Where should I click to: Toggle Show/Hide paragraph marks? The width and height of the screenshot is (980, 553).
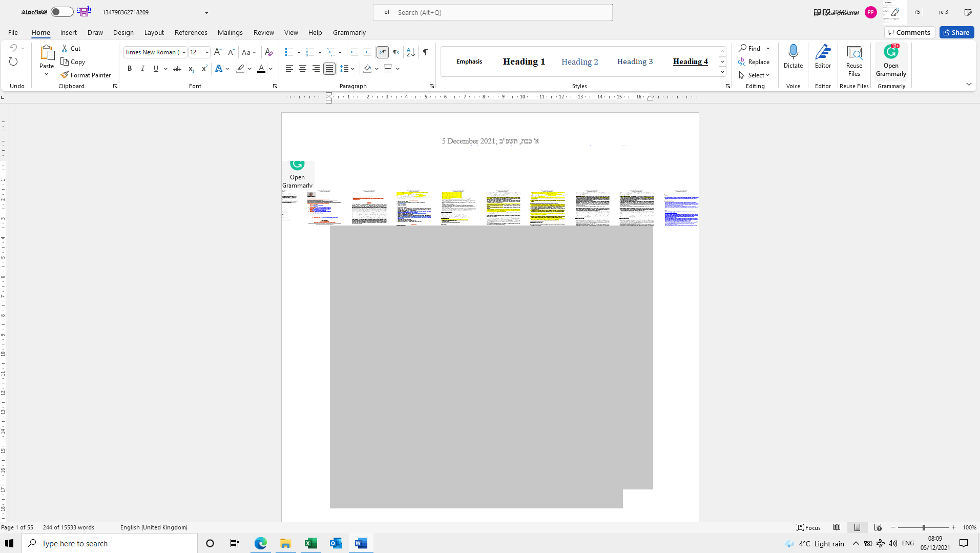click(x=426, y=52)
